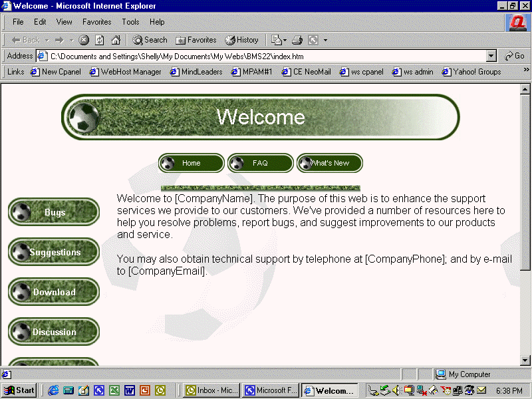Open the File menu
This screenshot has height=399, width=532.
pyautogui.click(x=18, y=22)
